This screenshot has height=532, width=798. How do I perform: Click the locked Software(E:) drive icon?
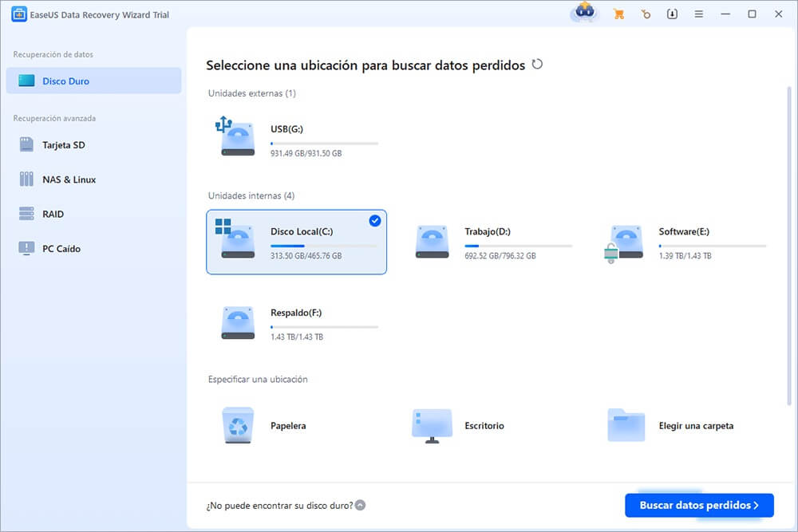(x=623, y=243)
